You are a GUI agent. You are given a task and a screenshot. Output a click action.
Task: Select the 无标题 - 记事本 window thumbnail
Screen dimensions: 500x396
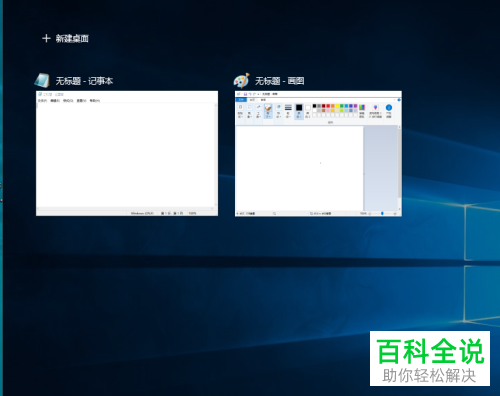pyautogui.click(x=127, y=153)
